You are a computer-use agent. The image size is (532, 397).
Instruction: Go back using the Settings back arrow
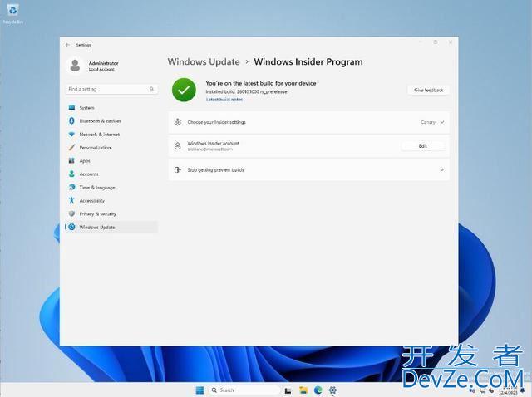pos(67,45)
